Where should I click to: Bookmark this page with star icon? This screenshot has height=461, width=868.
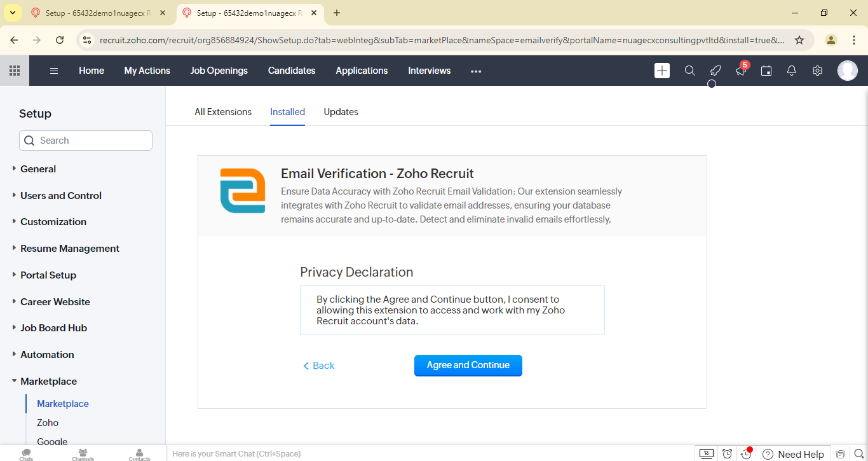pyautogui.click(x=799, y=40)
